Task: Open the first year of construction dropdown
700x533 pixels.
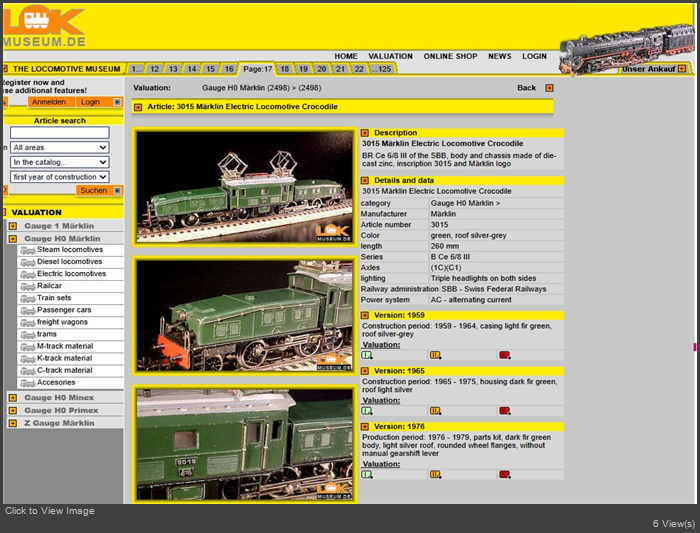Action: pos(59,177)
